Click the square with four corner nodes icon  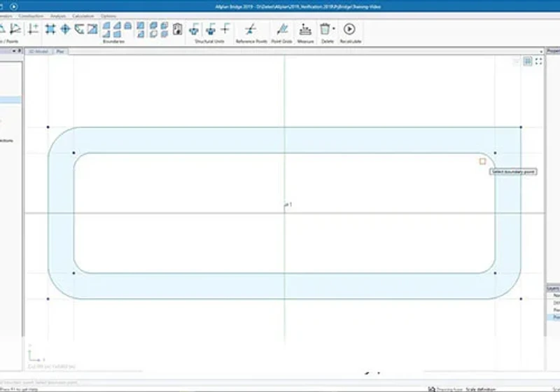pos(50,29)
